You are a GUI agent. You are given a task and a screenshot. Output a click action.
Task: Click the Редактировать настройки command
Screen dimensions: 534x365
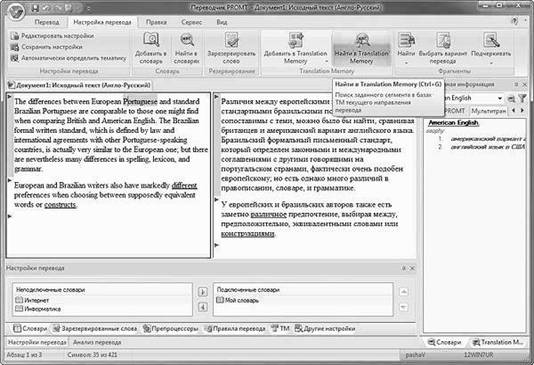[52, 36]
